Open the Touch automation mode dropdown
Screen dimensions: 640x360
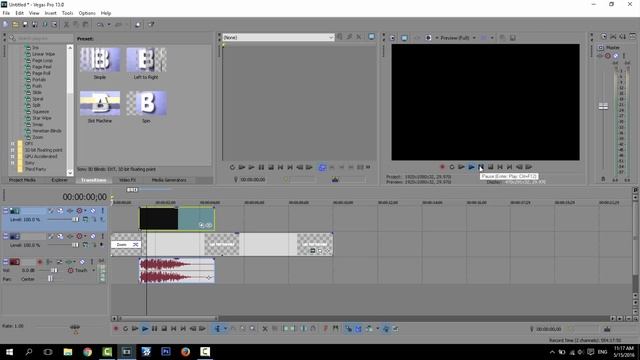93,270
